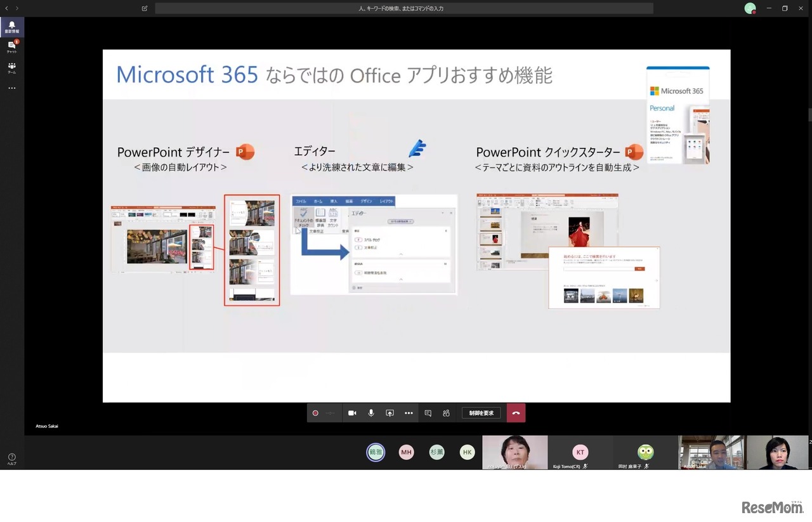Show participants using the people icon
812x522 pixels.
446,413
